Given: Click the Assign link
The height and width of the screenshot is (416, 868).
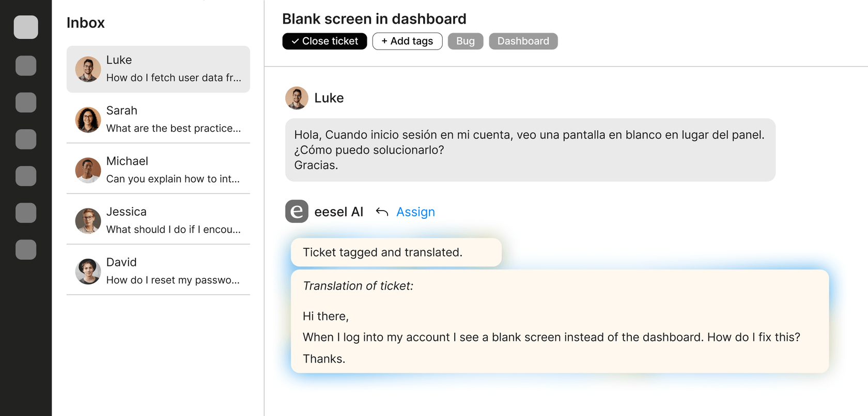Looking at the screenshot, I should tap(415, 212).
